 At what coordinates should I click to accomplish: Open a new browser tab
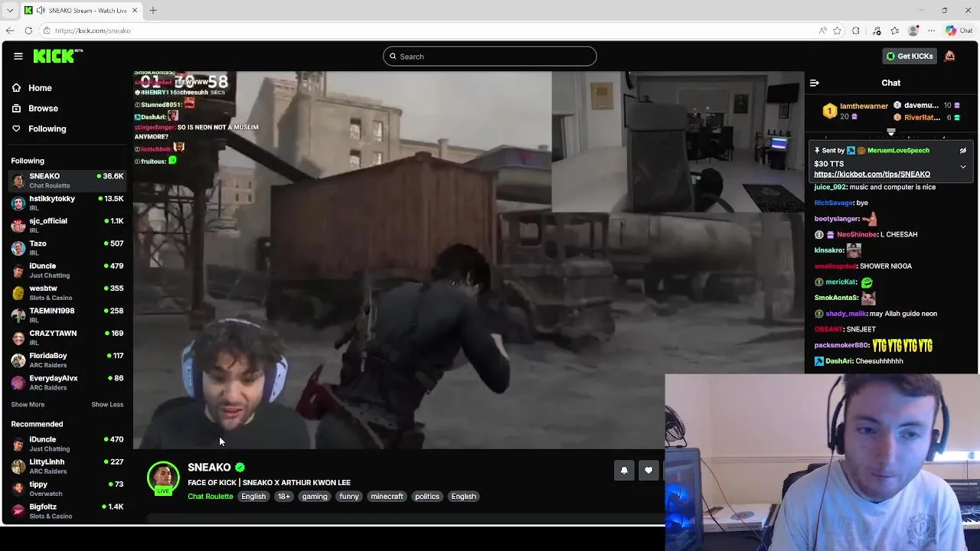click(x=152, y=11)
